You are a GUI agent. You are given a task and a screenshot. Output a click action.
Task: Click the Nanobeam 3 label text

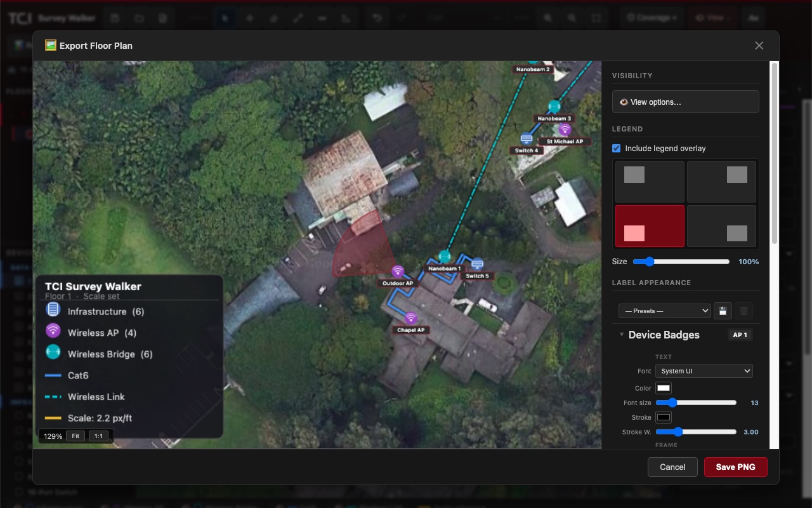[x=554, y=119]
